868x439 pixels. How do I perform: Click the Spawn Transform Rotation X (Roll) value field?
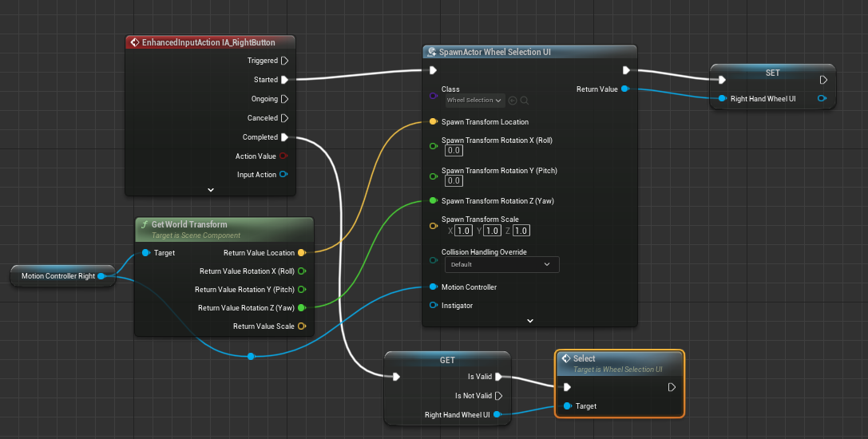(454, 151)
